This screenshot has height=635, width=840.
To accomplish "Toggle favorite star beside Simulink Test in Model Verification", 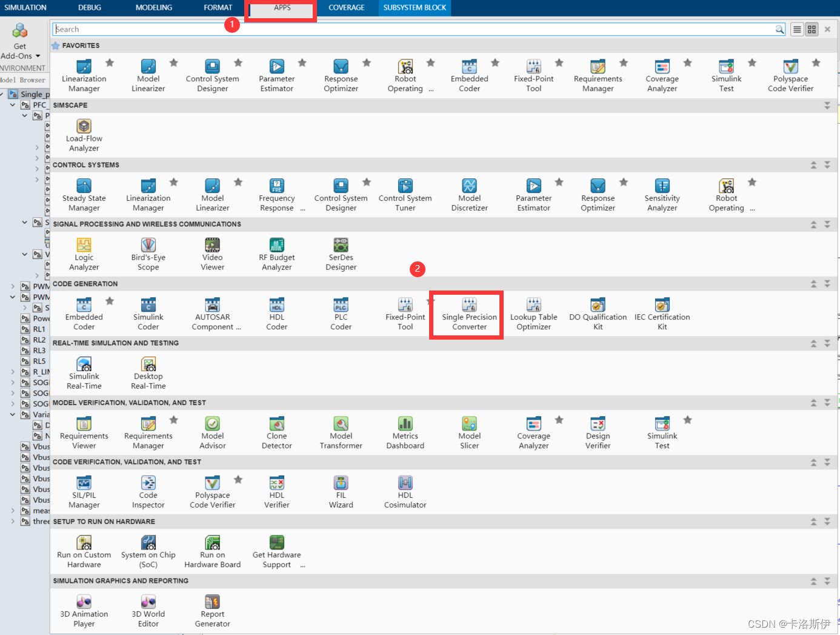I will click(x=688, y=420).
